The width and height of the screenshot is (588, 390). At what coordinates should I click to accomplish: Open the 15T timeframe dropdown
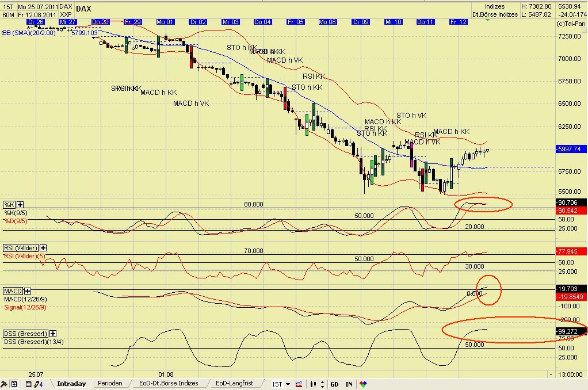click(288, 384)
